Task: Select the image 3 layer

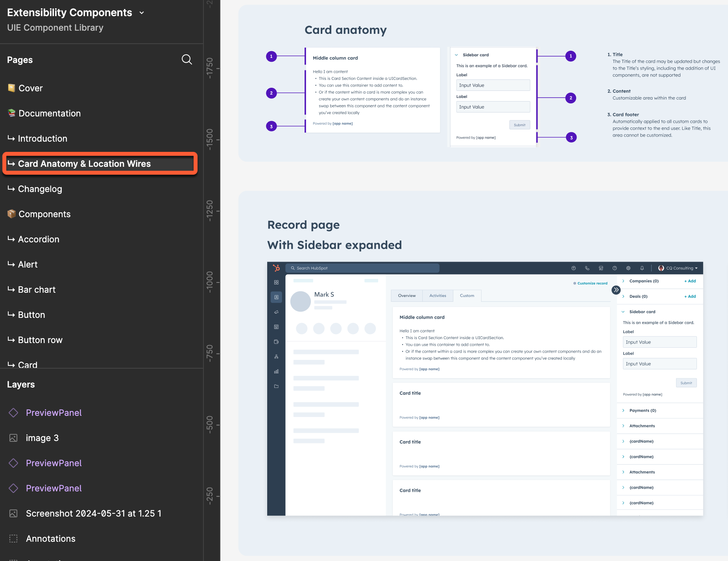Action: point(42,438)
